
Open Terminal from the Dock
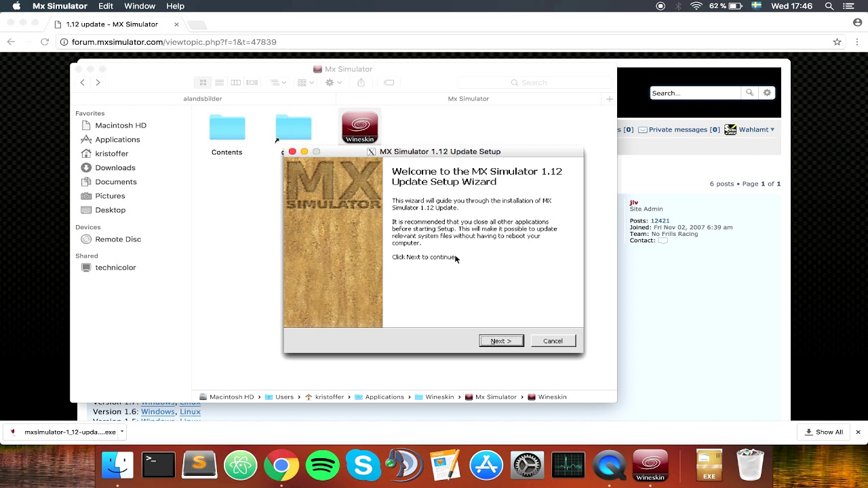(x=159, y=466)
